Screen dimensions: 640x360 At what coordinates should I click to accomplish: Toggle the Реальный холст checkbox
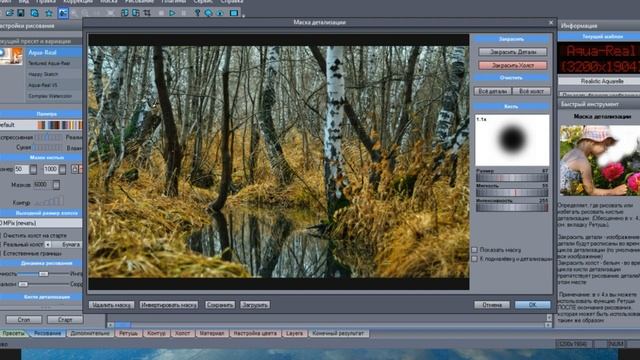click(1, 244)
